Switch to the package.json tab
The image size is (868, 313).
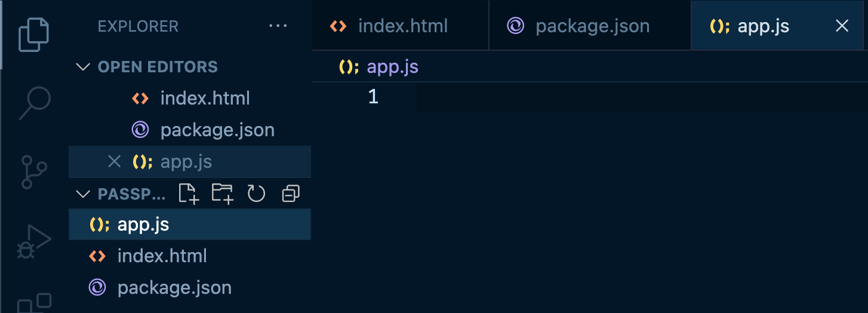tap(590, 26)
